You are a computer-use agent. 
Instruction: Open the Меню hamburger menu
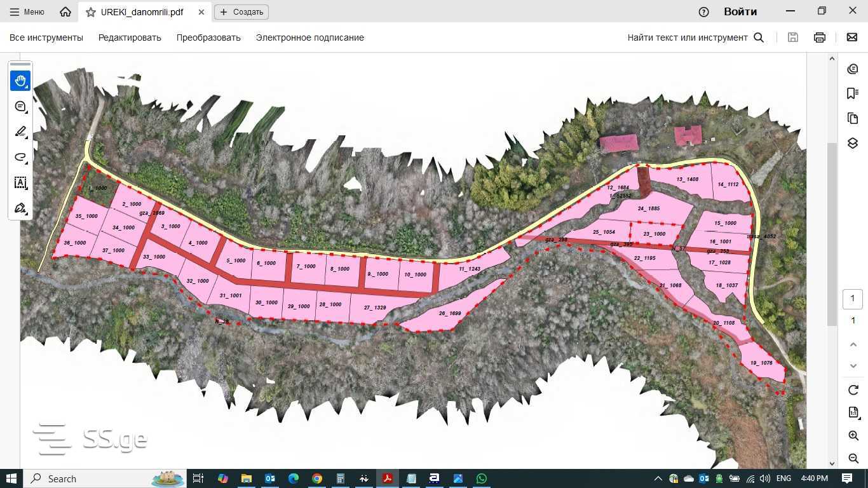27,12
